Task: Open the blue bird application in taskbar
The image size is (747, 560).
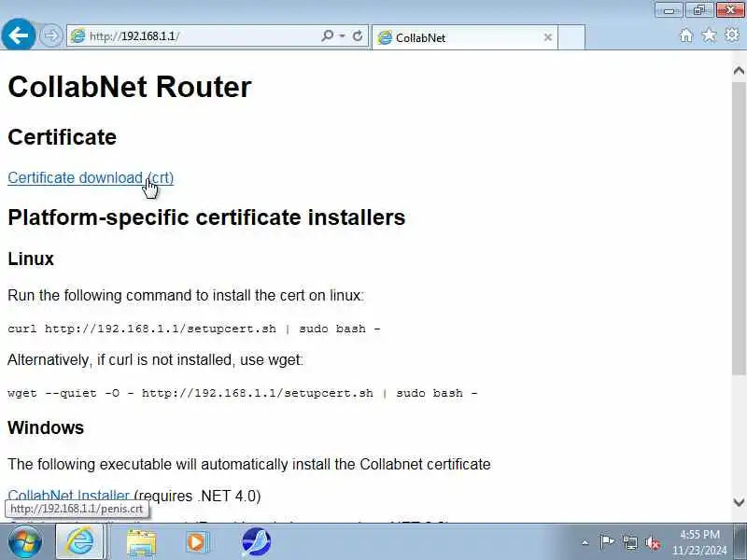Action: (256, 542)
